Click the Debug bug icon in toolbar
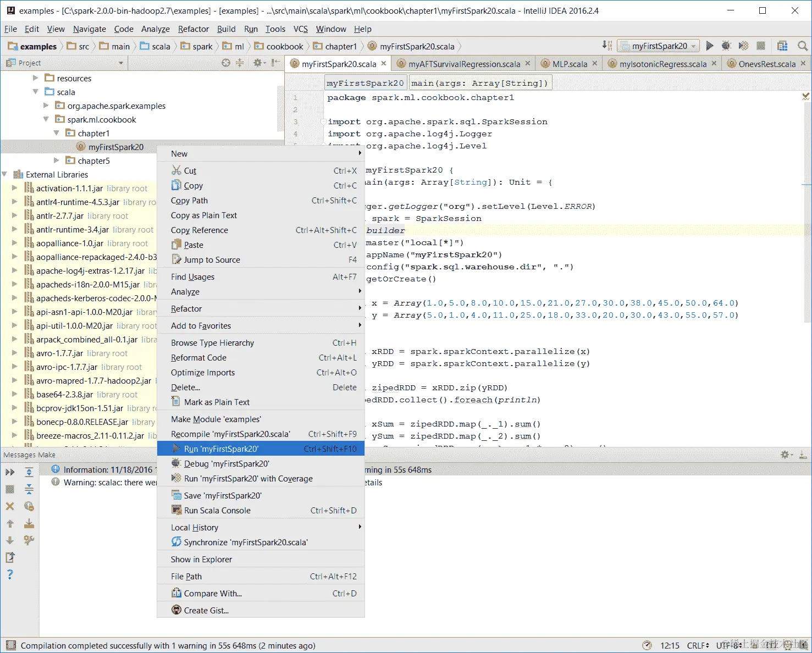The height and width of the screenshot is (653, 812). pyautogui.click(x=726, y=46)
